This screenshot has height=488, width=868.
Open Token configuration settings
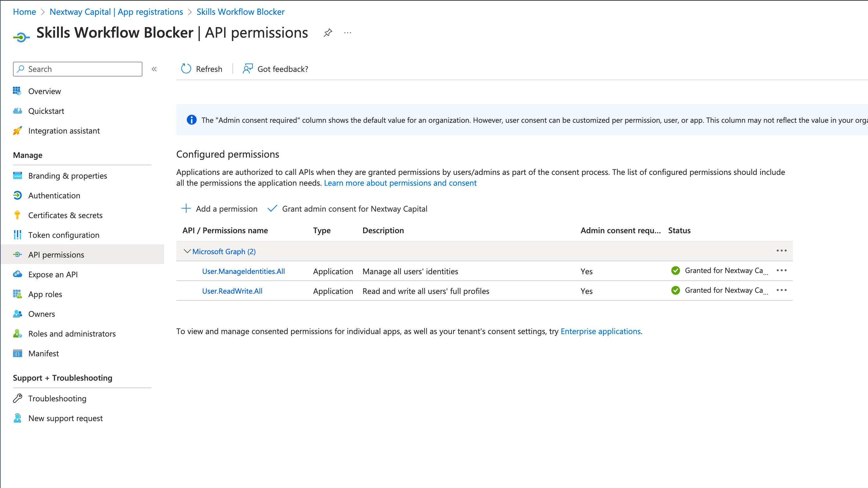click(x=63, y=235)
